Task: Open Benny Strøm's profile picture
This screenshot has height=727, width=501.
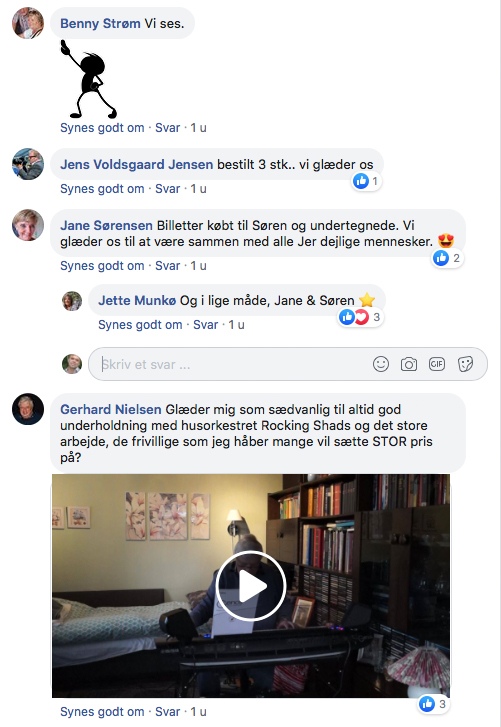Action: [28, 23]
